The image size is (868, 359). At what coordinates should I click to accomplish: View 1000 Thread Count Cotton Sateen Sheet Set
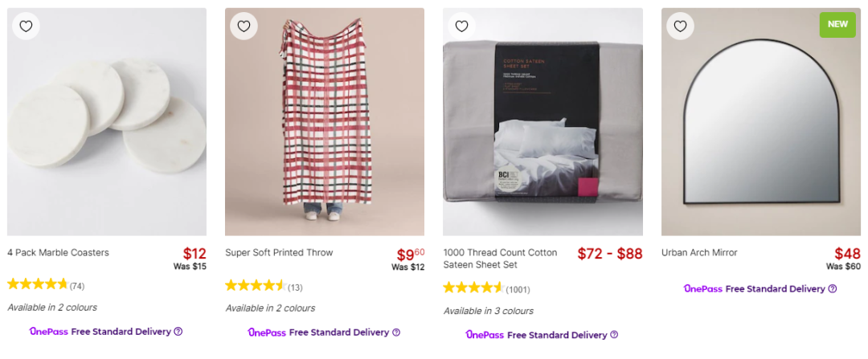point(500,259)
